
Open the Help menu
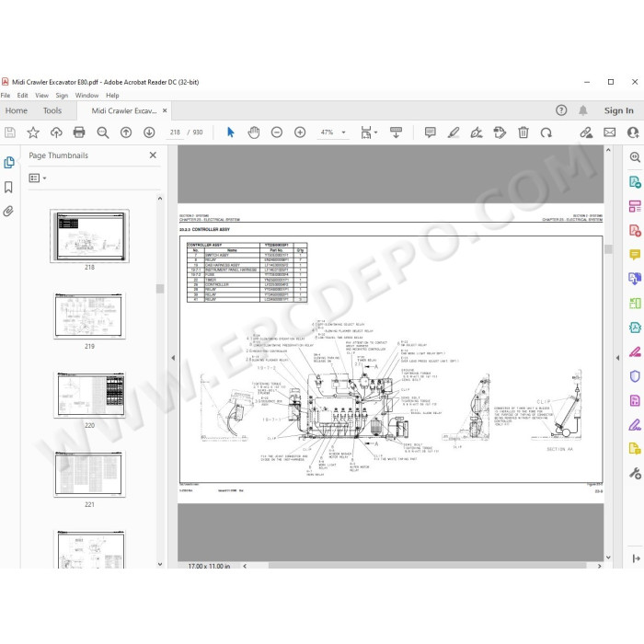(x=112, y=96)
